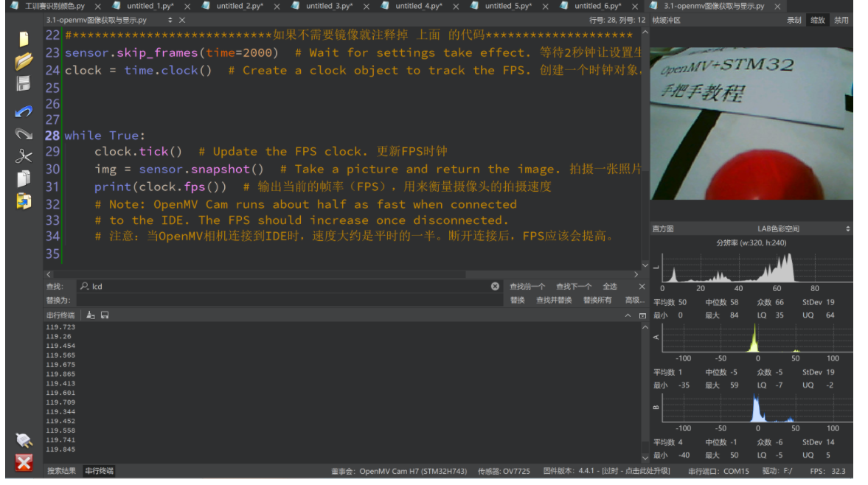The image size is (868, 485).
Task: Click serial terminal scrollbar down arrow
Action: click(645, 458)
